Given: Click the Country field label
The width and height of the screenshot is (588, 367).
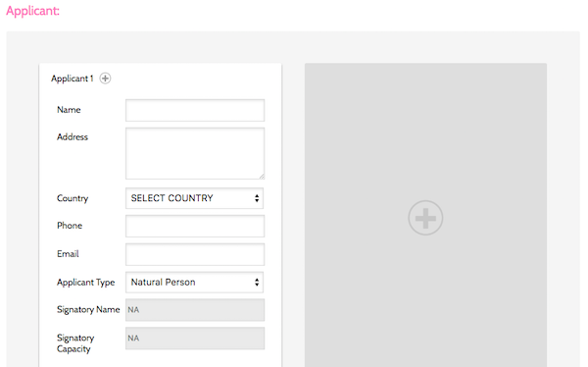Looking at the screenshot, I should (73, 198).
